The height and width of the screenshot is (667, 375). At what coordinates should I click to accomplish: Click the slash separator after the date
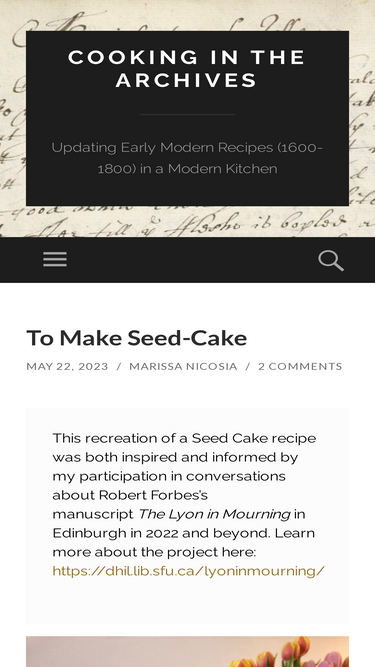coord(119,366)
